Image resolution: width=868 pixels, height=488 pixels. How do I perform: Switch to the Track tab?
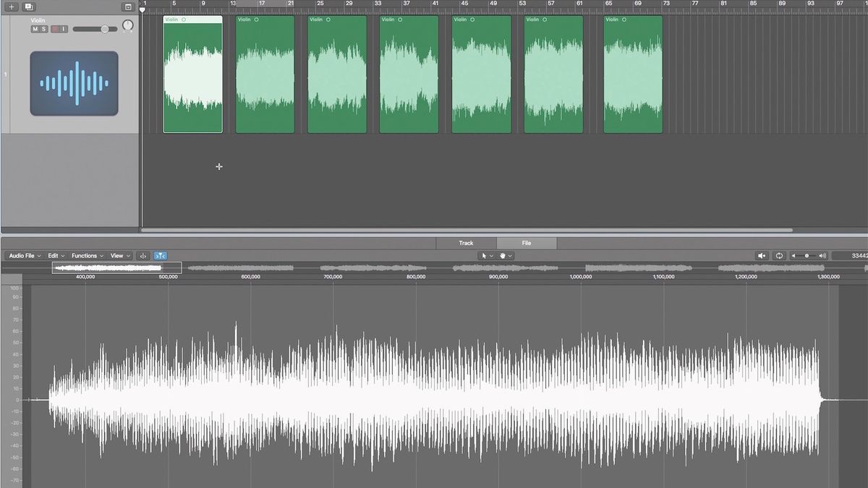coord(467,243)
